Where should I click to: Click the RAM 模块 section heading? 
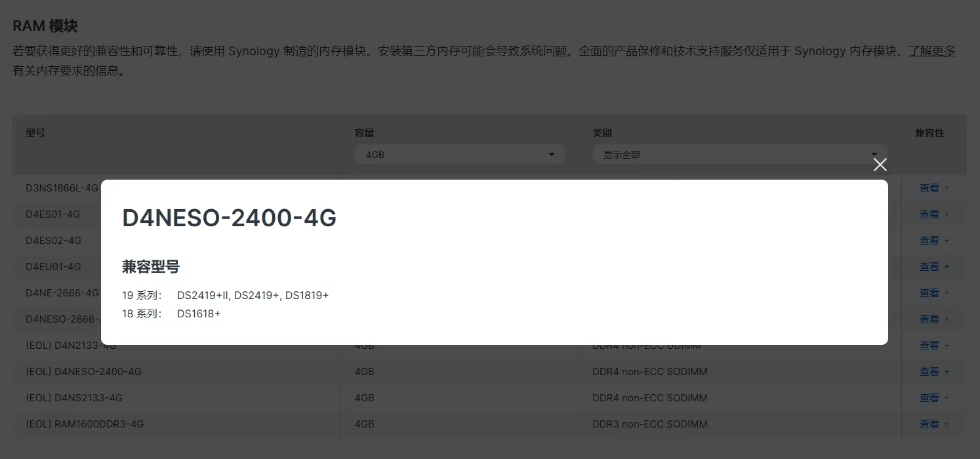[x=45, y=26]
